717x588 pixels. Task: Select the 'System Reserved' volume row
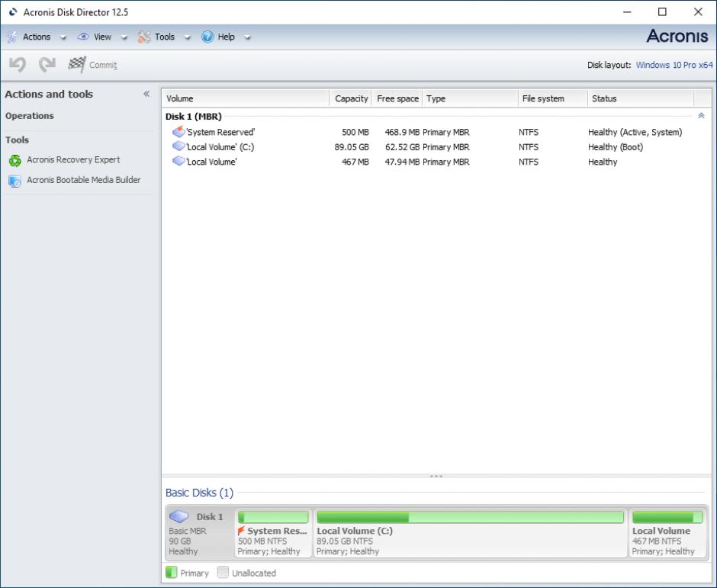tap(436, 132)
